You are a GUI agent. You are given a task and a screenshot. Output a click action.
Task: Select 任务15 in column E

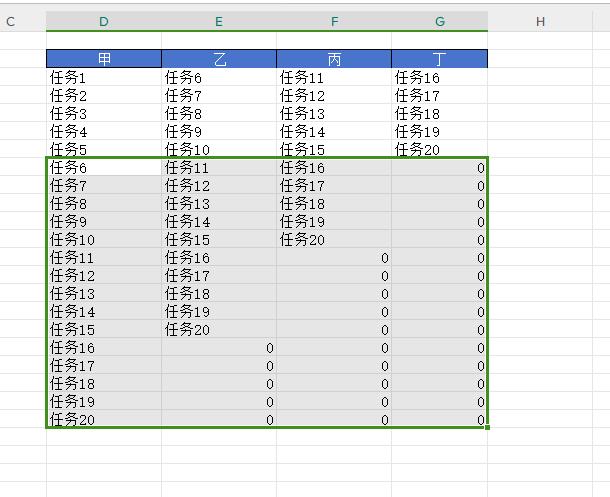click(219, 239)
